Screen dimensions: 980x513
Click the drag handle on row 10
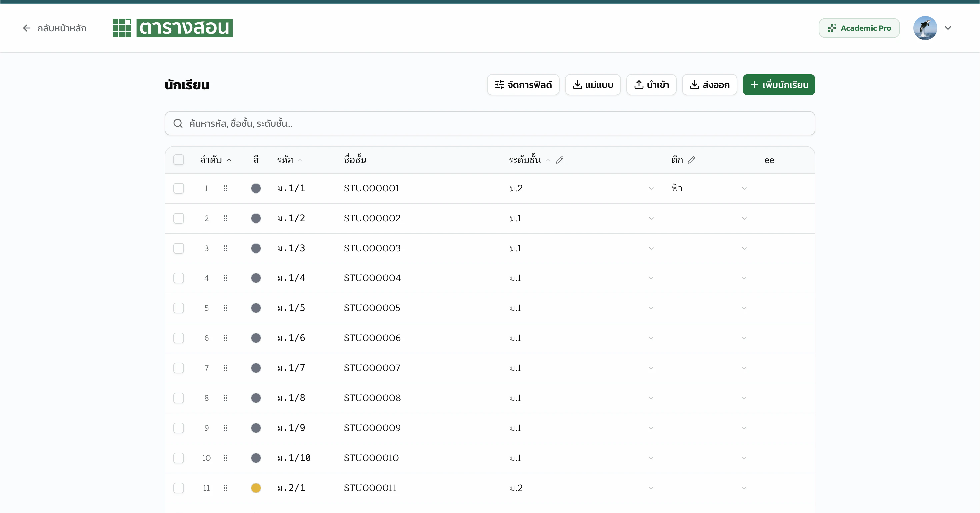click(x=225, y=458)
